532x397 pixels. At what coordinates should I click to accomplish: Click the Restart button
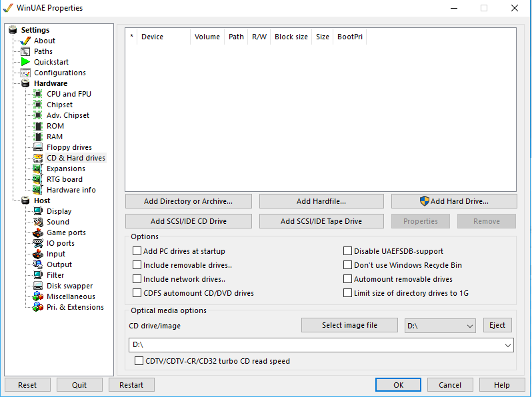coord(131,385)
